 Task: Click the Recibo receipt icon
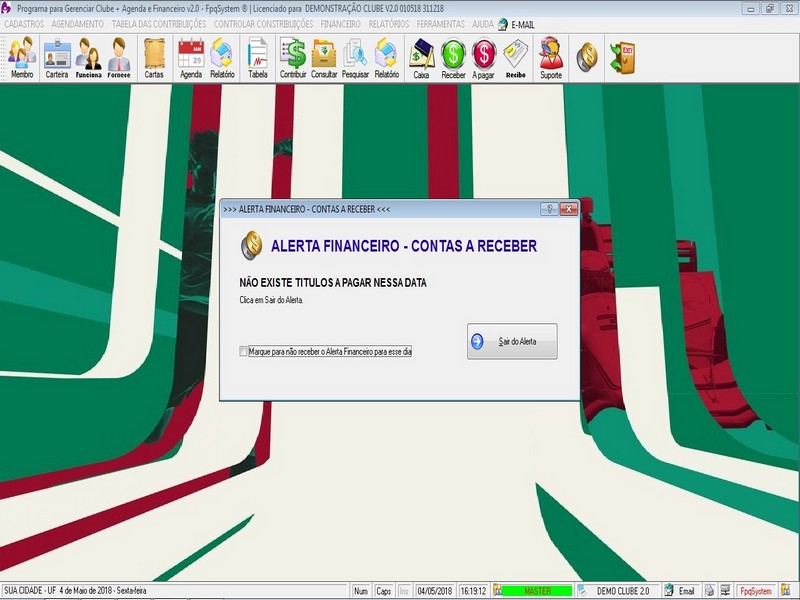pos(515,58)
